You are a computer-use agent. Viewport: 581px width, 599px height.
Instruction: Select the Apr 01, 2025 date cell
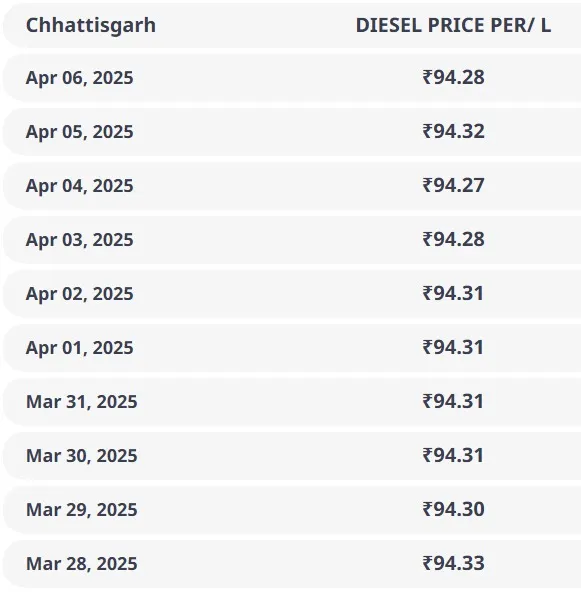79,348
